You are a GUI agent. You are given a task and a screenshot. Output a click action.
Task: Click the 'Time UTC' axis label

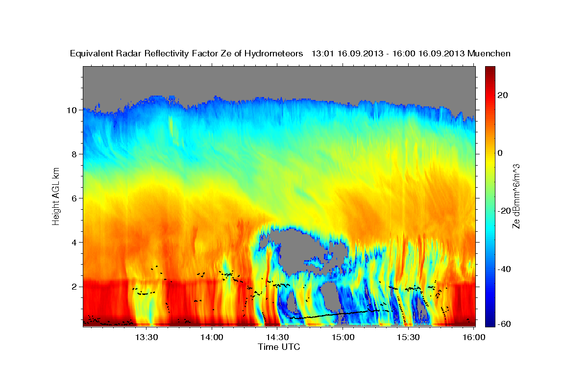point(279,347)
